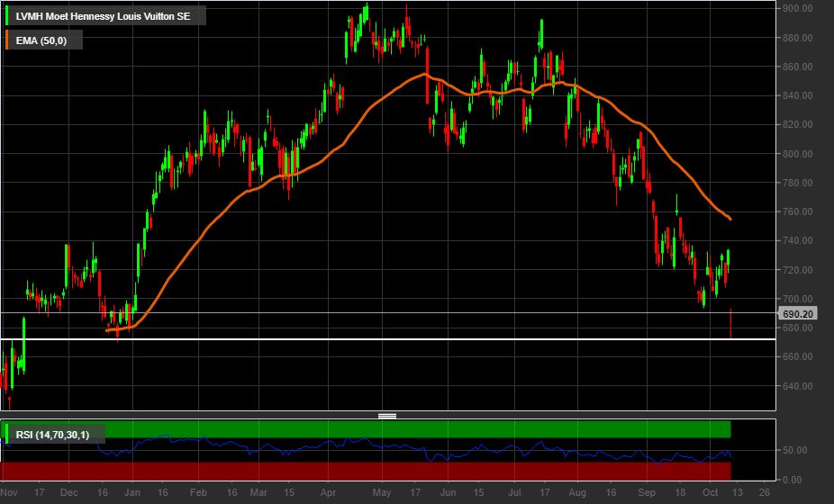The image size is (834, 504).
Task: Click the green color bar beside LVMH title
Action: tap(8, 15)
